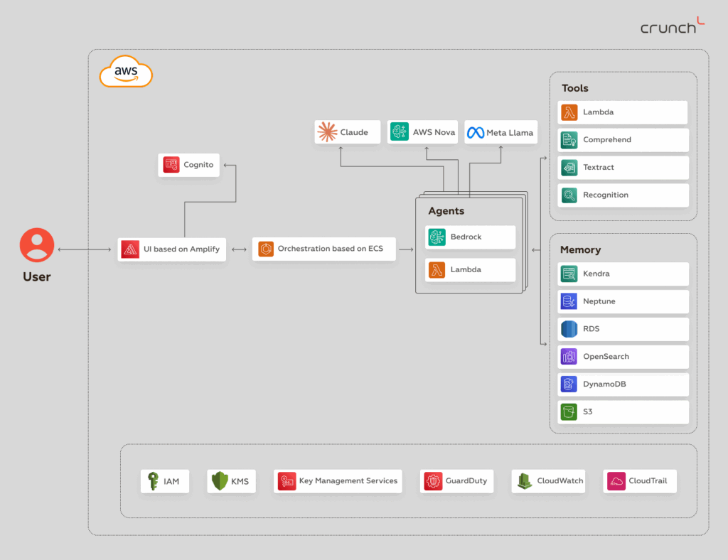The height and width of the screenshot is (560, 728).
Task: Click the 'Orchestration based on ECS' text
Action: point(331,249)
